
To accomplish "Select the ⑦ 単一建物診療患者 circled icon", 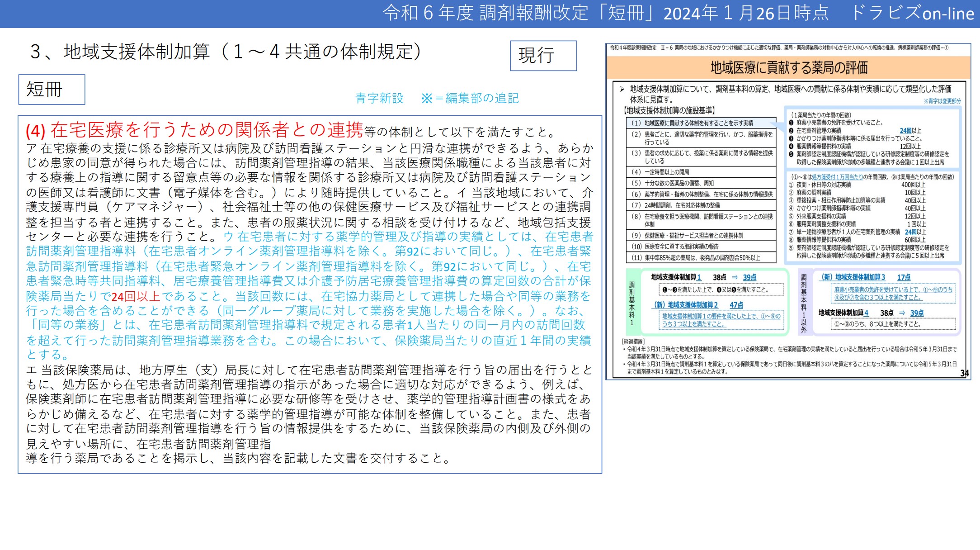I will coord(791,232).
